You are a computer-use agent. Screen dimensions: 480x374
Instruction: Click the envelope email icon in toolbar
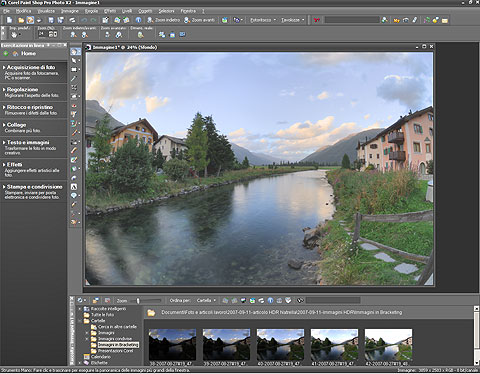click(445, 20)
